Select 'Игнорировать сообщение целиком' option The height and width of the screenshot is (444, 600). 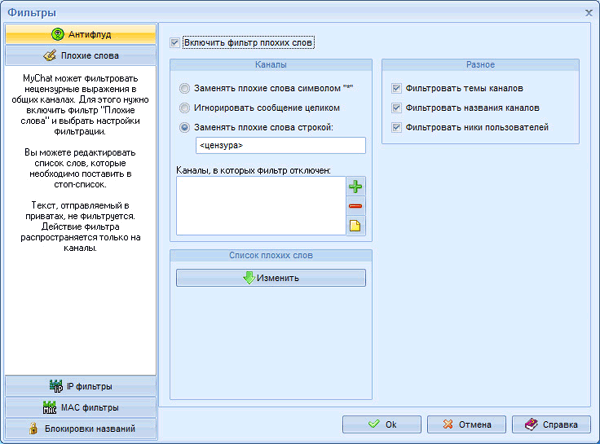pos(184,108)
